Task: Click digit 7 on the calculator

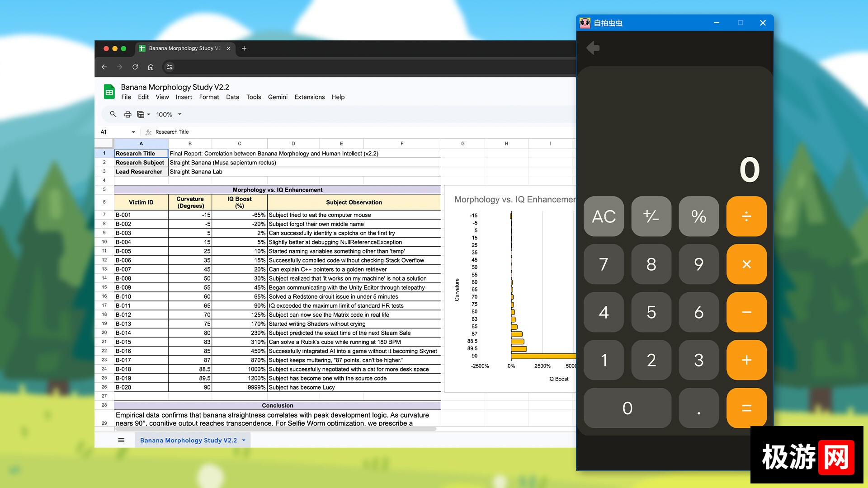Action: click(x=604, y=264)
